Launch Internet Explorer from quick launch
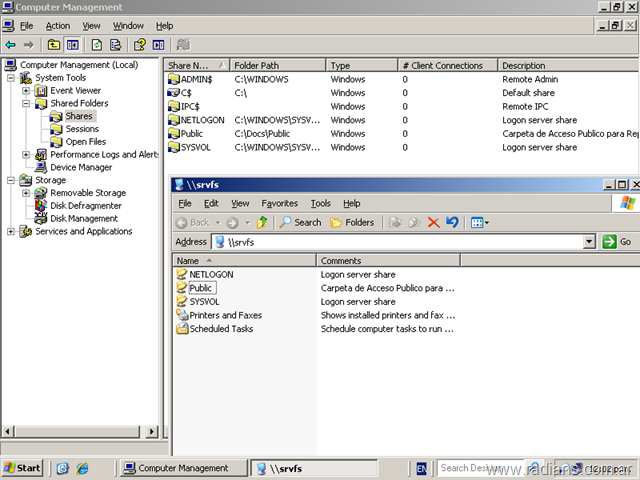This screenshot has height=480, width=640. click(x=82, y=468)
